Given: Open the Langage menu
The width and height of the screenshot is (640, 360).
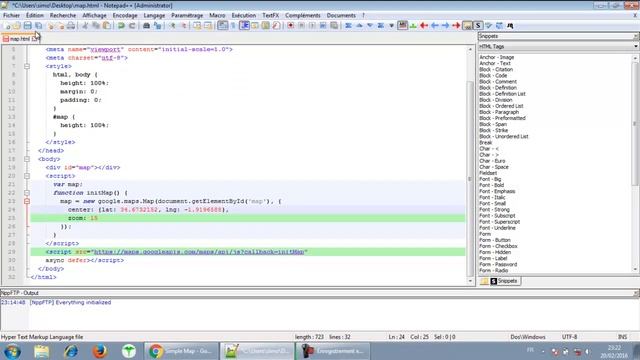Looking at the screenshot, I should tap(154, 16).
